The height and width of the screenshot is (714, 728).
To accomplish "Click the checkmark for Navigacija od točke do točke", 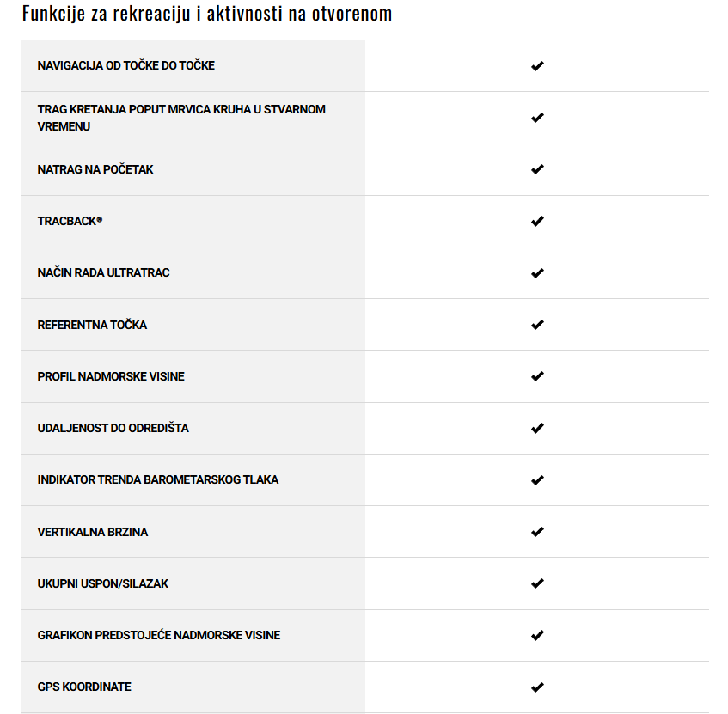I will coord(537,66).
